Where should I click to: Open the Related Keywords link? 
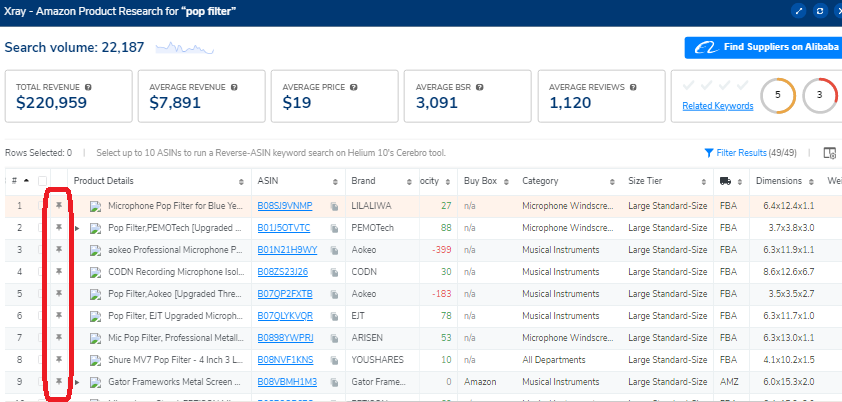coord(717,106)
